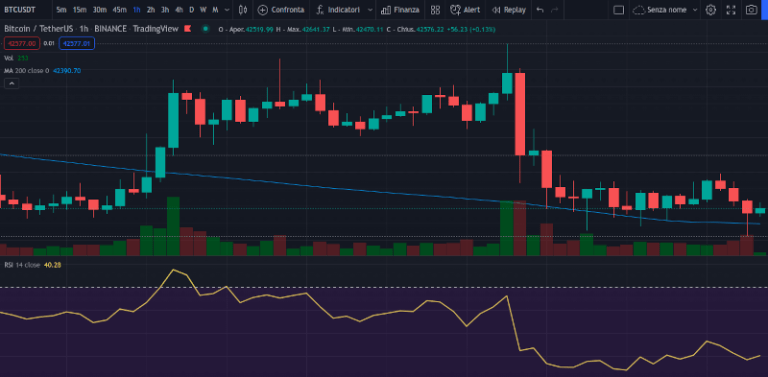Switch to the 30m timeframe

click(99, 10)
